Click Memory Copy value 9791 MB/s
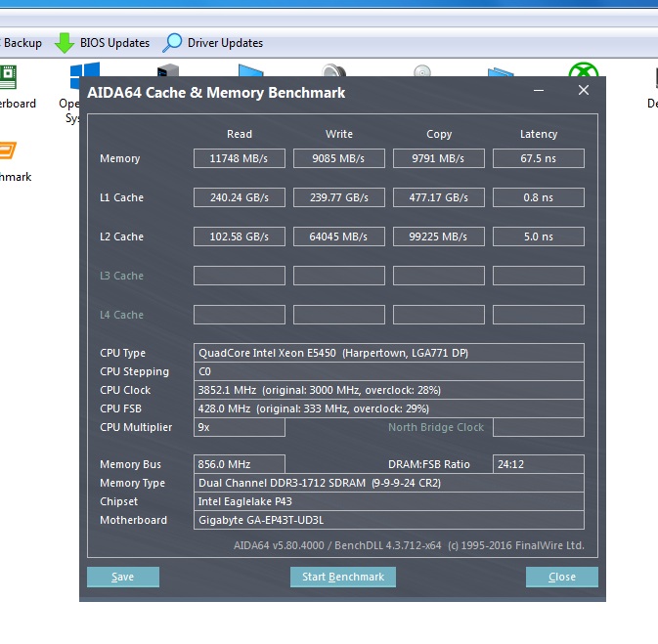Viewport: 658px width, 644px height. [x=439, y=158]
